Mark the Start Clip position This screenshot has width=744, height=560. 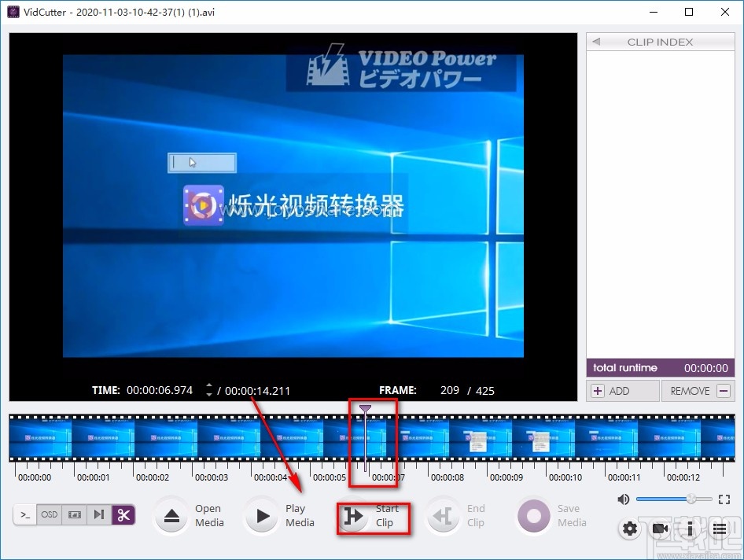373,516
